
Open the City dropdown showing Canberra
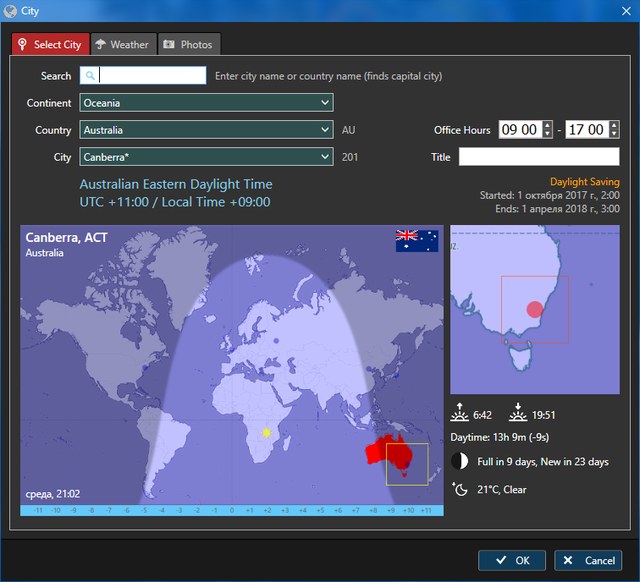click(x=205, y=157)
